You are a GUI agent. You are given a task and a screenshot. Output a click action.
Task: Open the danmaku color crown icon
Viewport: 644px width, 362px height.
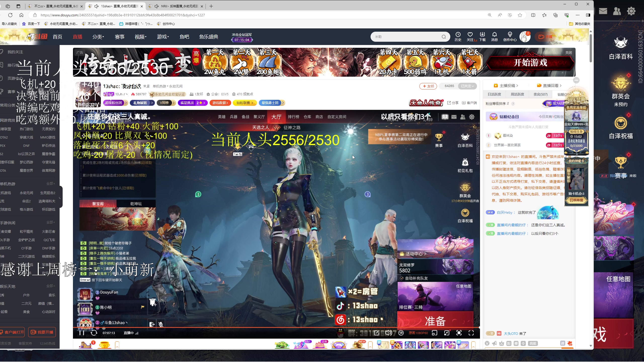click(x=502, y=343)
